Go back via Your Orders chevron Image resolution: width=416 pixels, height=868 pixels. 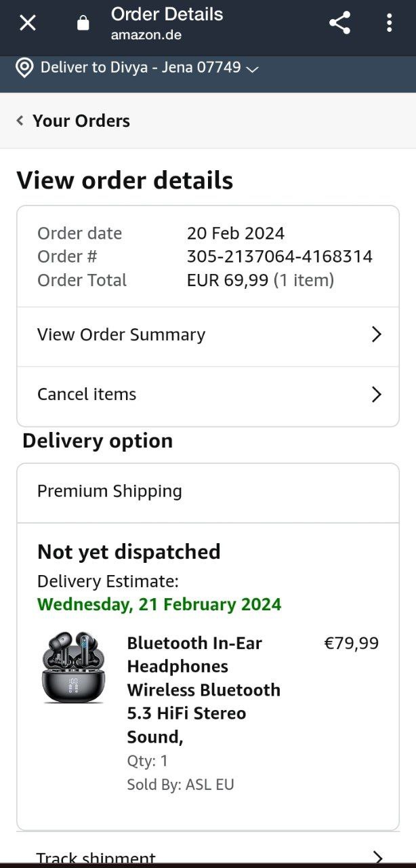pos(20,121)
